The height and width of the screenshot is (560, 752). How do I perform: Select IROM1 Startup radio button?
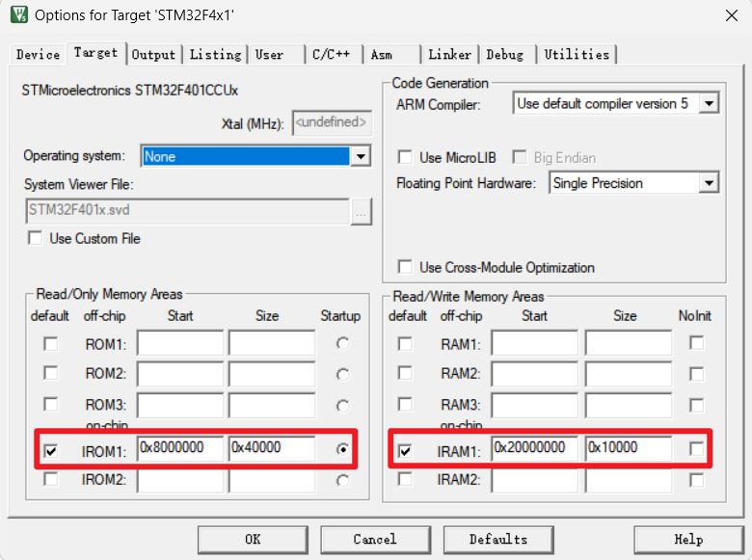(342, 449)
